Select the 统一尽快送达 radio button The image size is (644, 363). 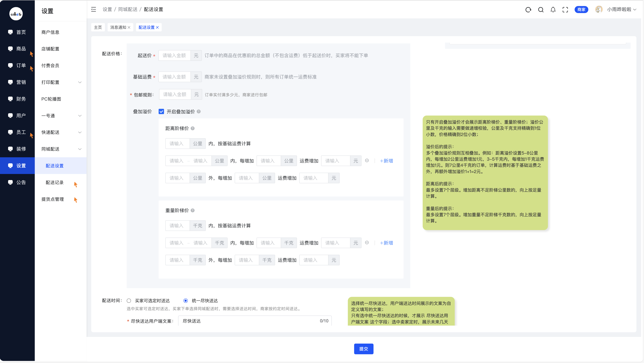186,301
